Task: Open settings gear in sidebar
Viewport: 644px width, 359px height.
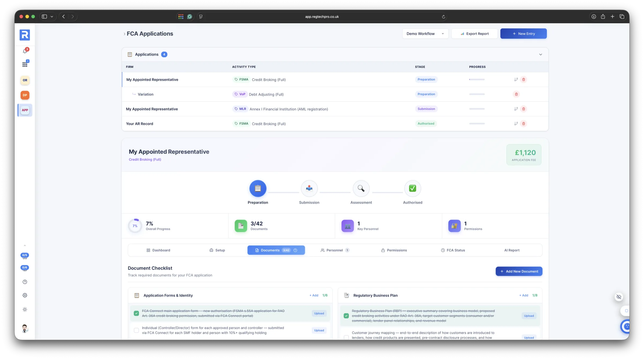Action: pyautogui.click(x=25, y=295)
